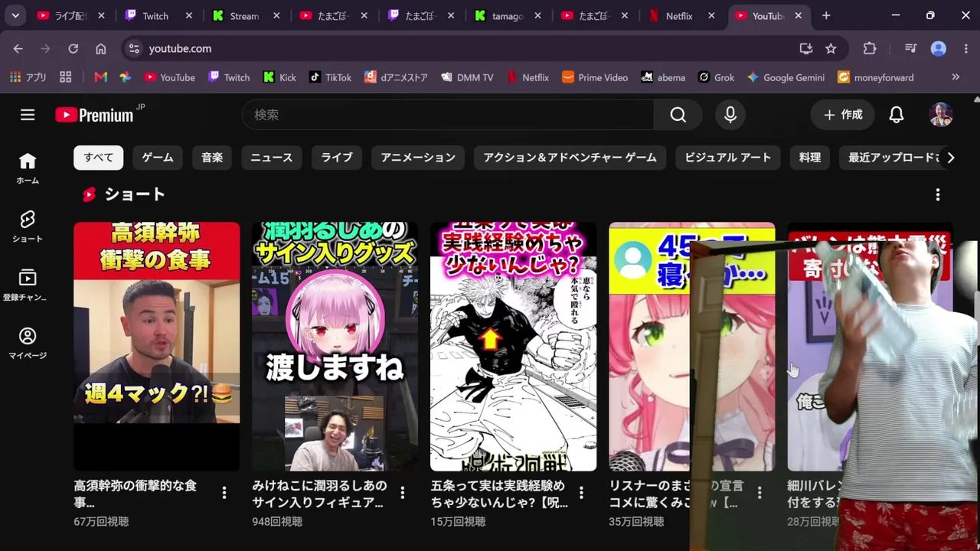Select the ニュース filter chip

coord(272,158)
